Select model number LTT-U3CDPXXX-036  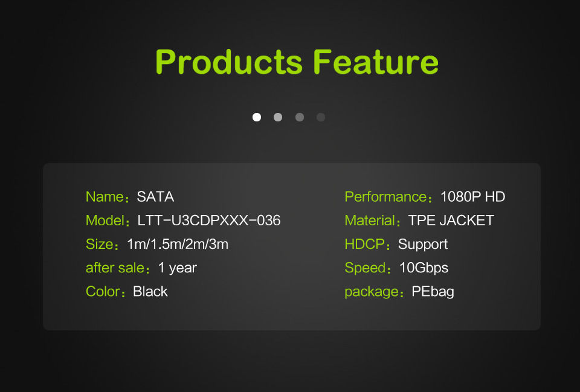[x=209, y=220]
